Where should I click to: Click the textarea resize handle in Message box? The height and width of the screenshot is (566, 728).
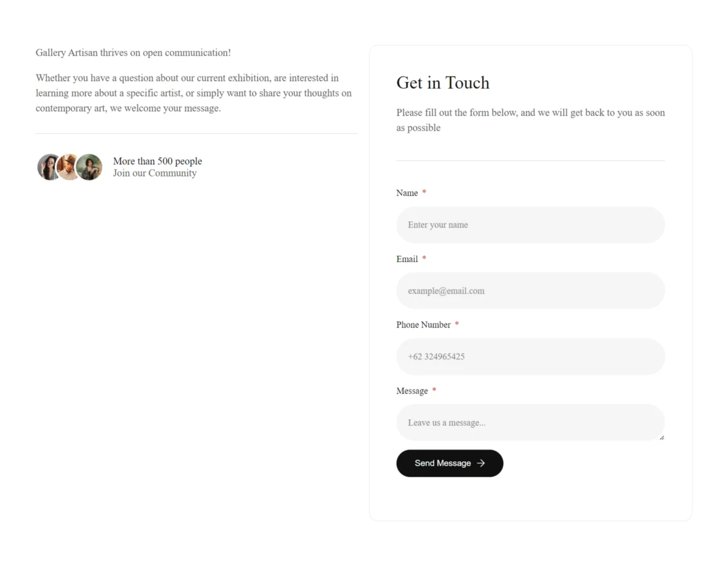coord(661,437)
